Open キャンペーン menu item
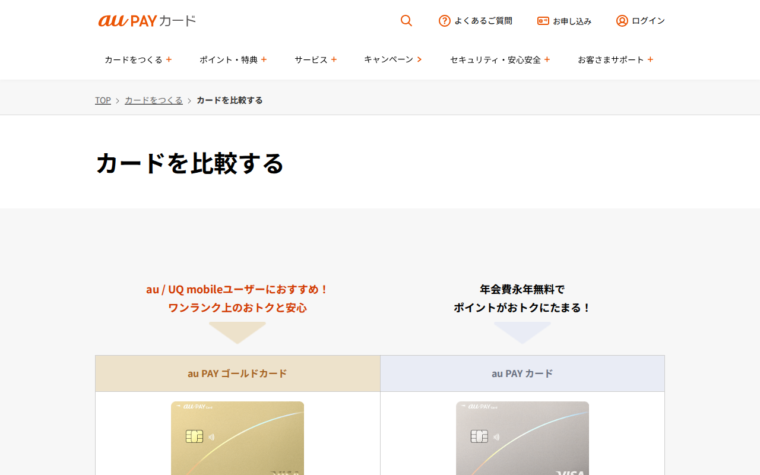Screen dimensions: 760x475 393,60
